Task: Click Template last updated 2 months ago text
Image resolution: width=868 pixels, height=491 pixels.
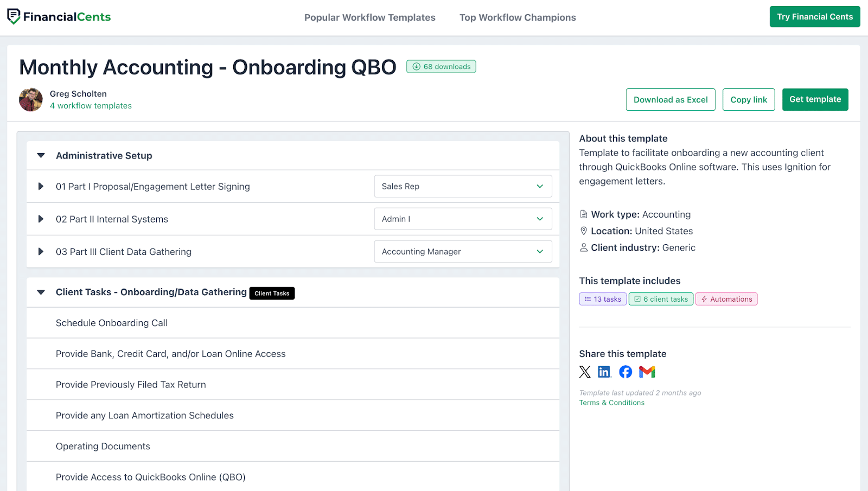Action: tap(640, 393)
